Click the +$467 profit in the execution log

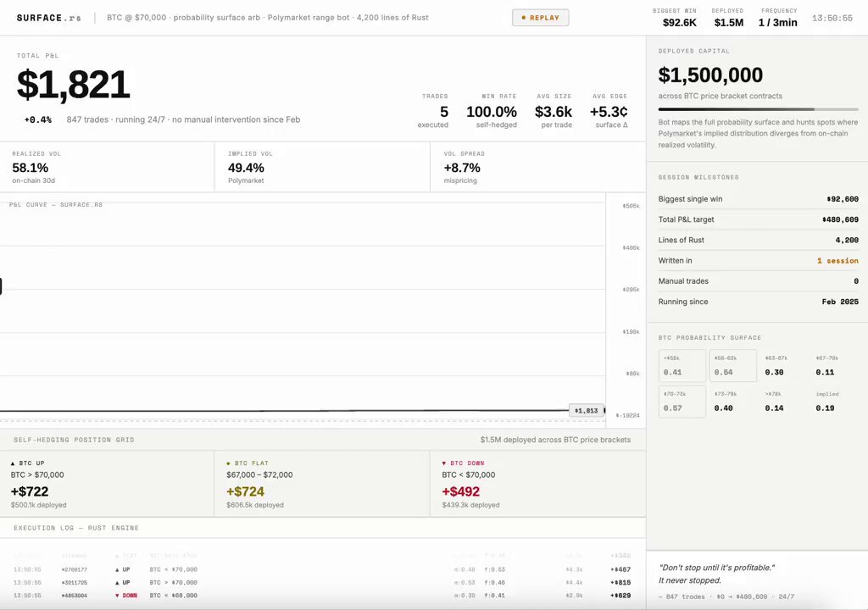620,569
